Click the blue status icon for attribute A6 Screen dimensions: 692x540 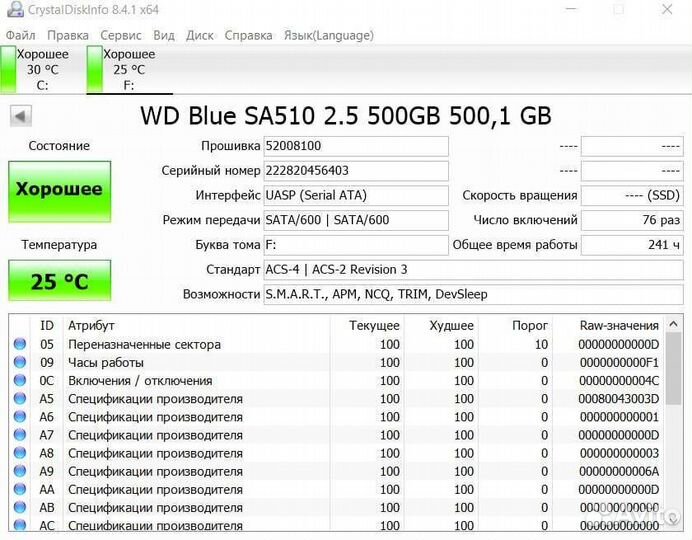click(x=20, y=416)
